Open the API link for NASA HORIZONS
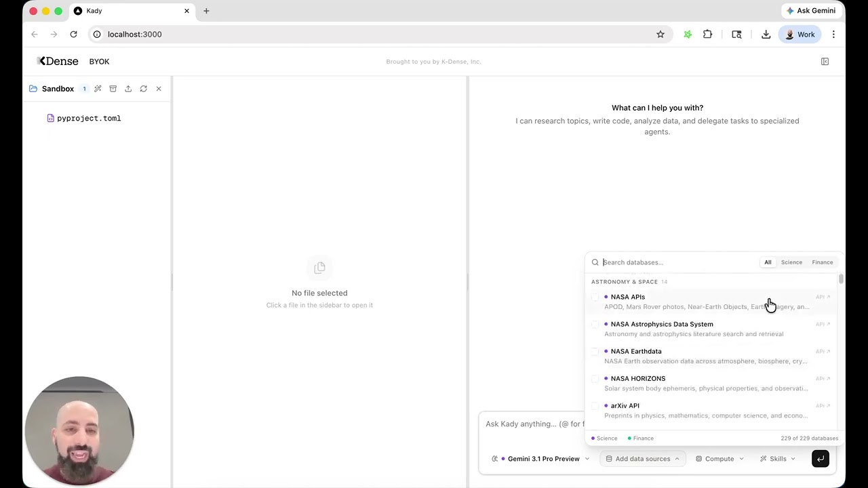 coord(823,378)
